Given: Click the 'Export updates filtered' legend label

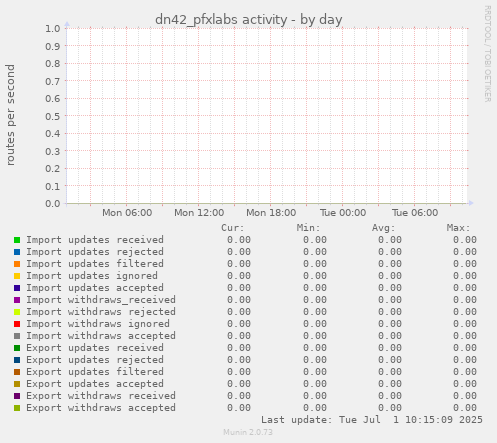Looking at the screenshot, I should click(95, 372).
